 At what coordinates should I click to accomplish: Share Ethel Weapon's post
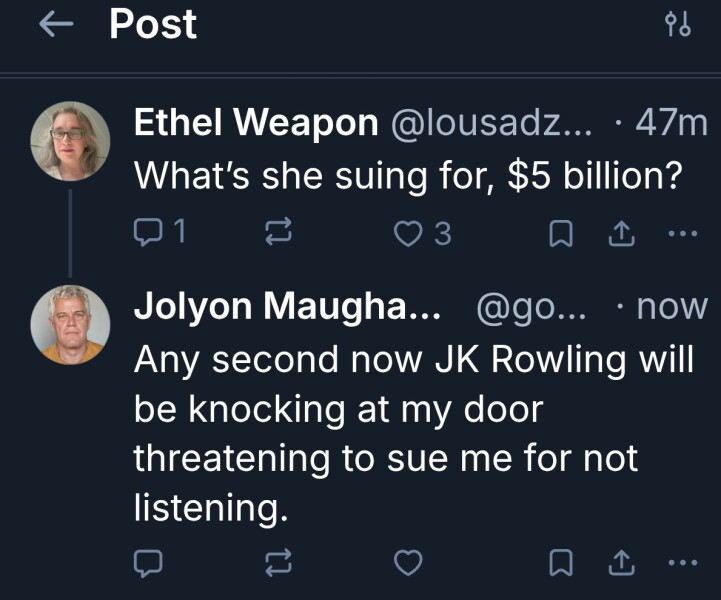coord(620,233)
